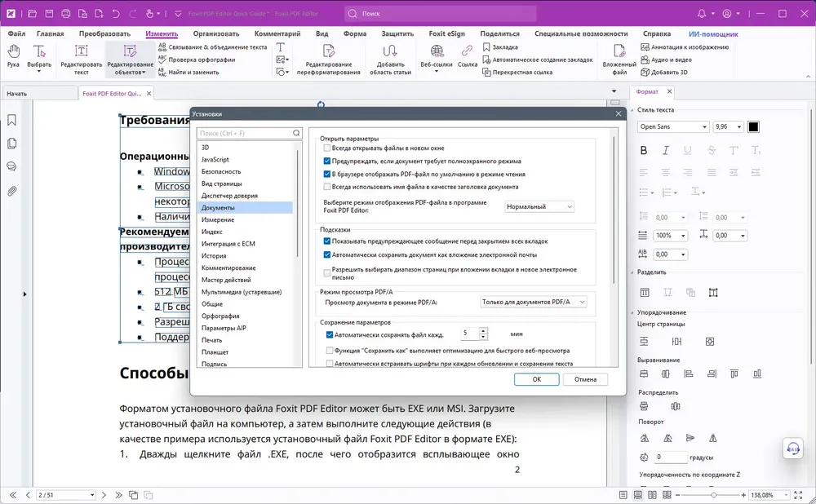Open the Comments panel in left sidebar

click(12, 167)
